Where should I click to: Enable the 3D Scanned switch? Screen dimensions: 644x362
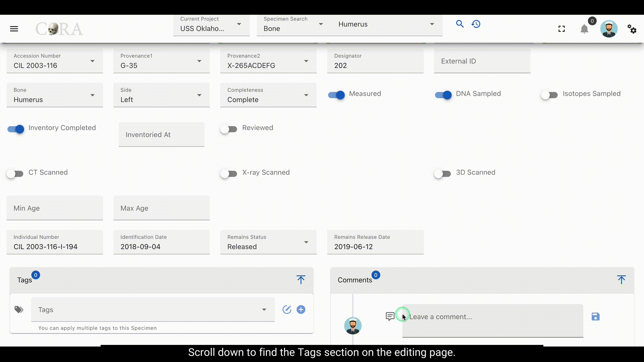click(442, 174)
